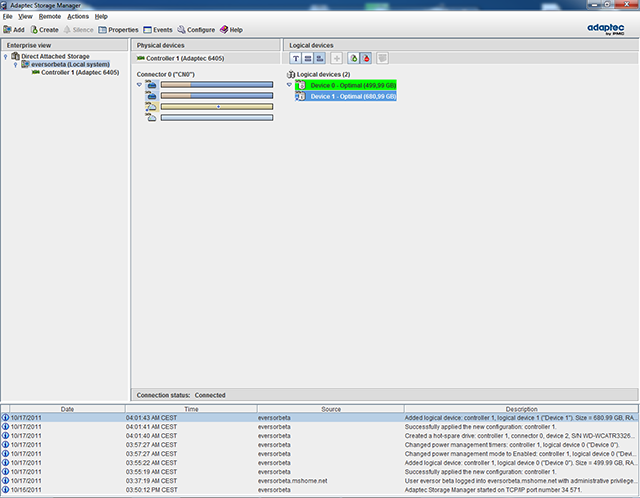The width and height of the screenshot is (640, 498).
Task: Open the Actions menu
Action: tap(78, 16)
